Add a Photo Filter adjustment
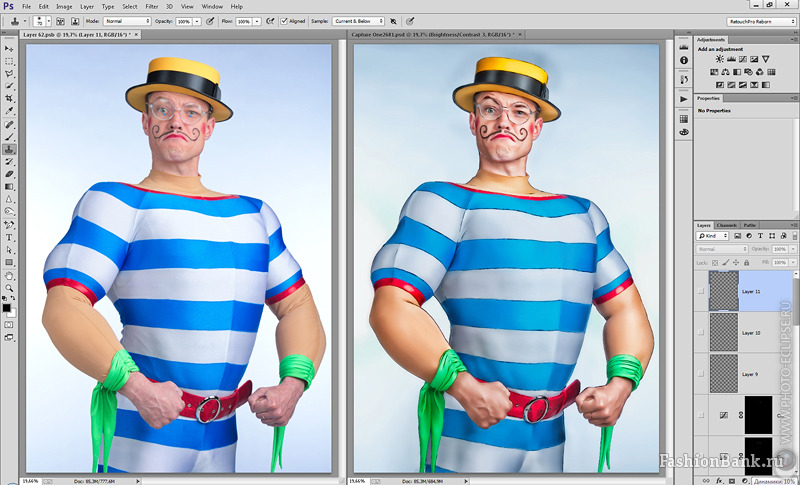The height and width of the screenshot is (485, 800). (748, 72)
